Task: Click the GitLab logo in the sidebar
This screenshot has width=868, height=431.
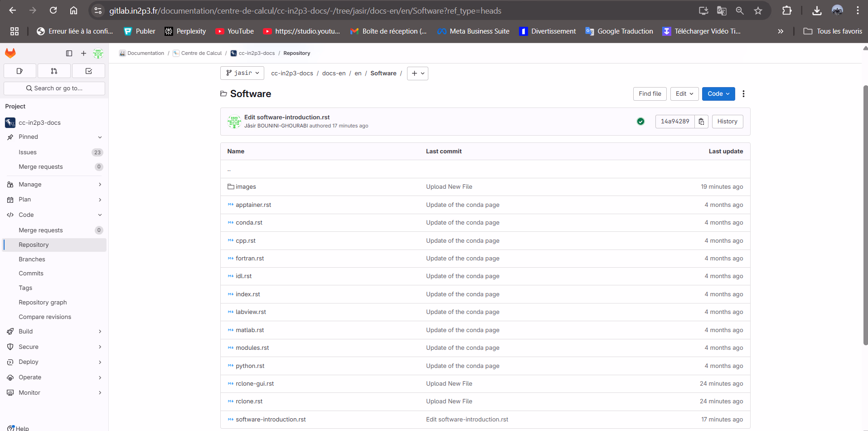Action: click(x=10, y=53)
